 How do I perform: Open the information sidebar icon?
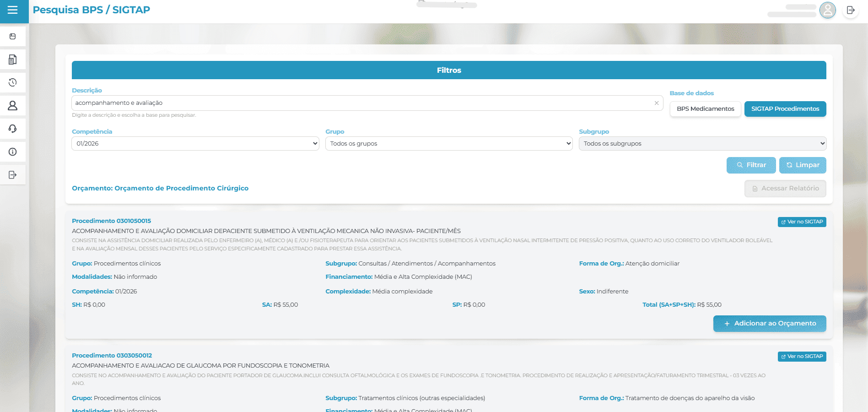13,152
